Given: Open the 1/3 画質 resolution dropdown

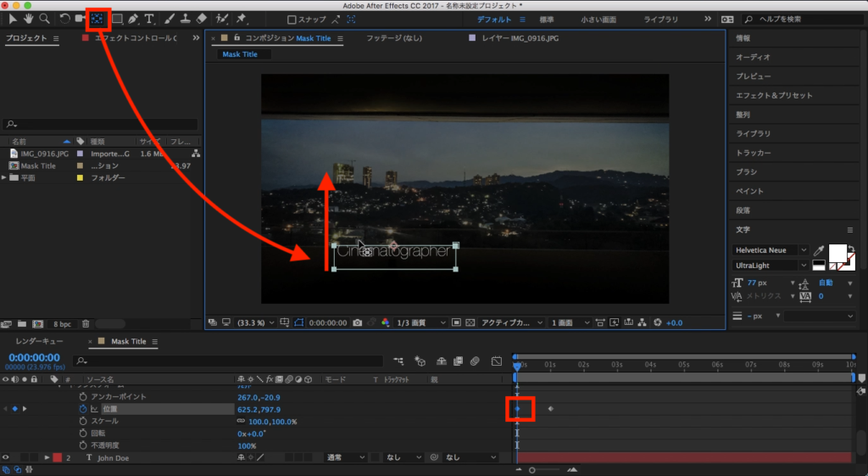Looking at the screenshot, I should pyautogui.click(x=421, y=322).
